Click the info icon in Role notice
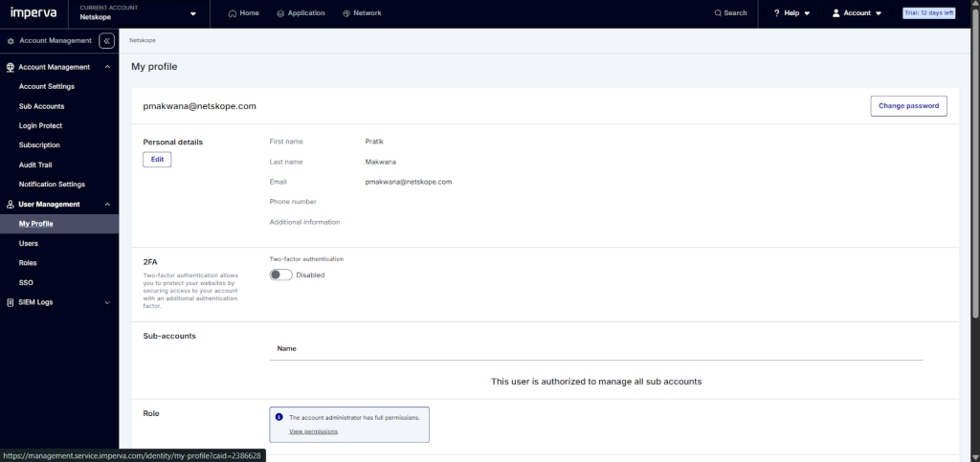Screen dimensions: 980x462 (278, 417)
